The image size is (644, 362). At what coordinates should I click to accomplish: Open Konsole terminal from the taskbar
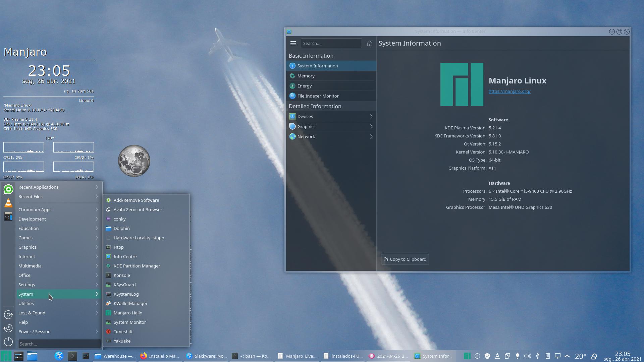72,356
